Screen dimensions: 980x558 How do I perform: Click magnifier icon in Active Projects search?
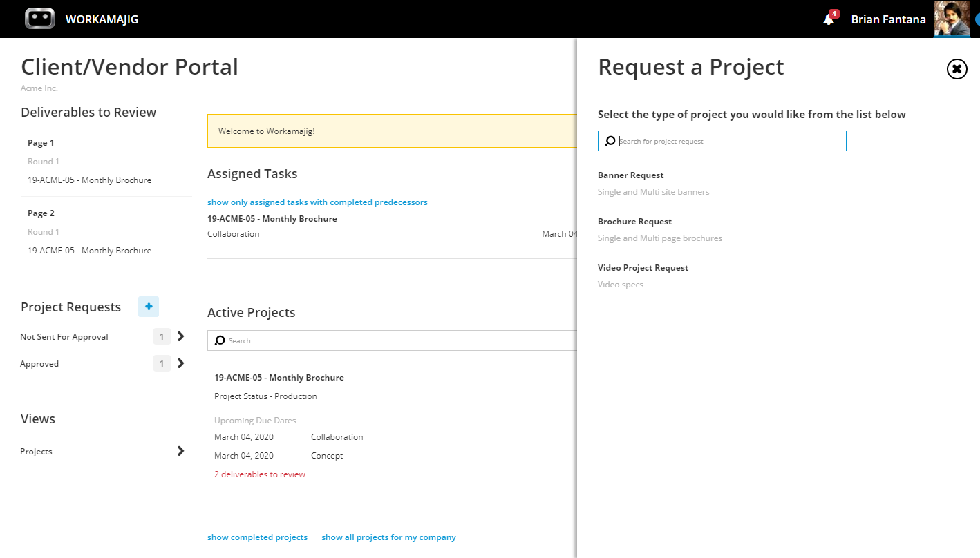pyautogui.click(x=220, y=340)
